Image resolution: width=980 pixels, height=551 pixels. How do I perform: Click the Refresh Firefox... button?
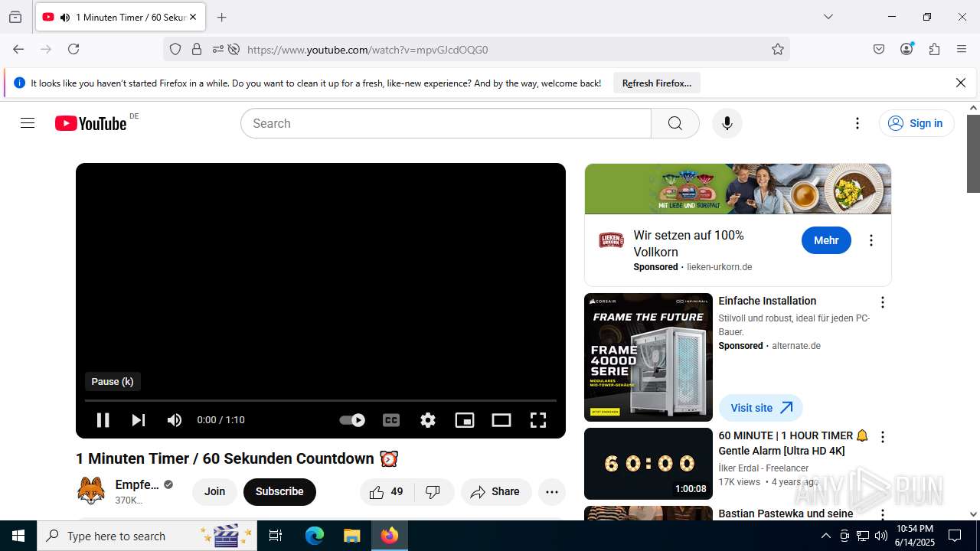pos(657,83)
